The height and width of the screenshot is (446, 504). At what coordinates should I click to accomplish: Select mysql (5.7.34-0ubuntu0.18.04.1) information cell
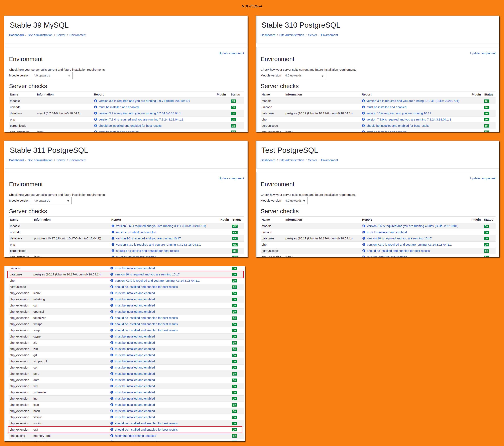(59, 113)
